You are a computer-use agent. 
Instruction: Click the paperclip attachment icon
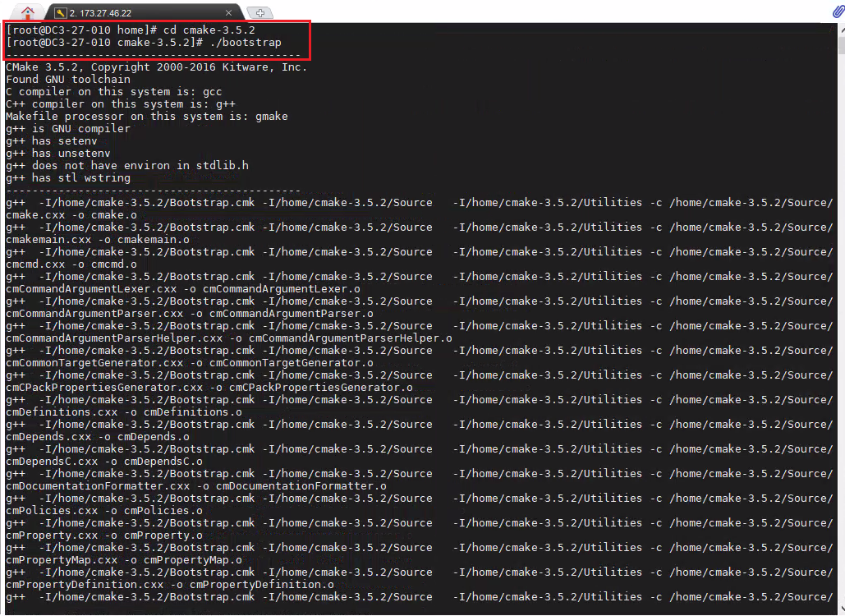838,11
